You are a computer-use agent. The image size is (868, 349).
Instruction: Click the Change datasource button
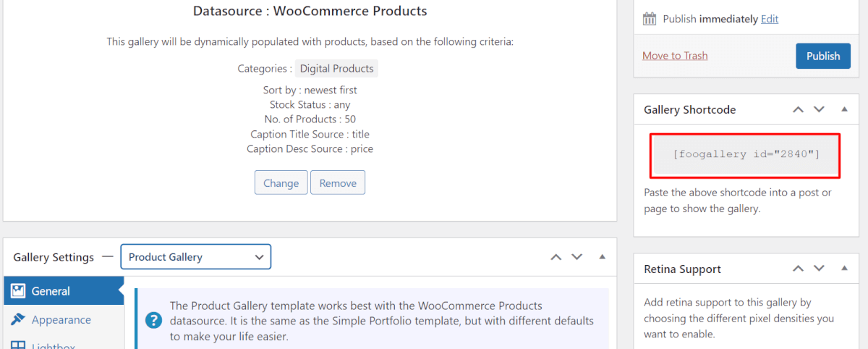pyautogui.click(x=281, y=182)
